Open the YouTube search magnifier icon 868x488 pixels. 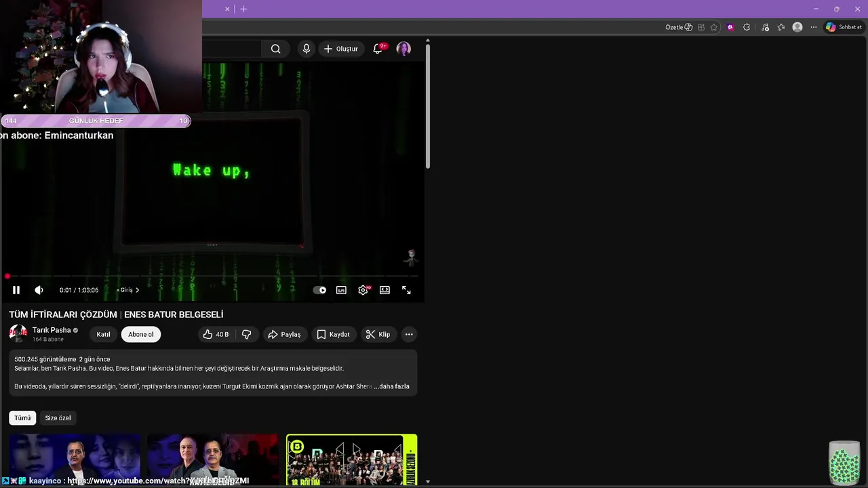(x=275, y=49)
